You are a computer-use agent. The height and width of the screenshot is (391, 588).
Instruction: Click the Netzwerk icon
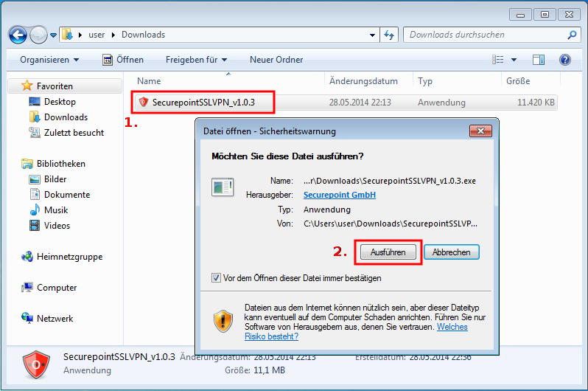point(27,318)
